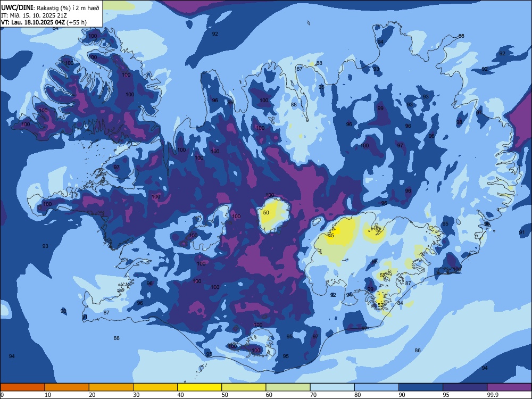Click the orange 10–20 legend swatch
This screenshot has width=532, height=399.
pos(67,387)
